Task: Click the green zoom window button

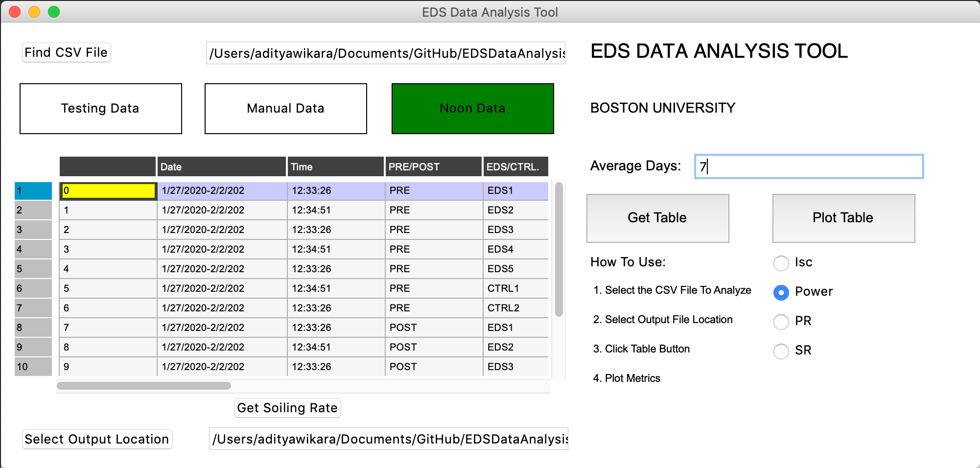Action: [x=54, y=12]
